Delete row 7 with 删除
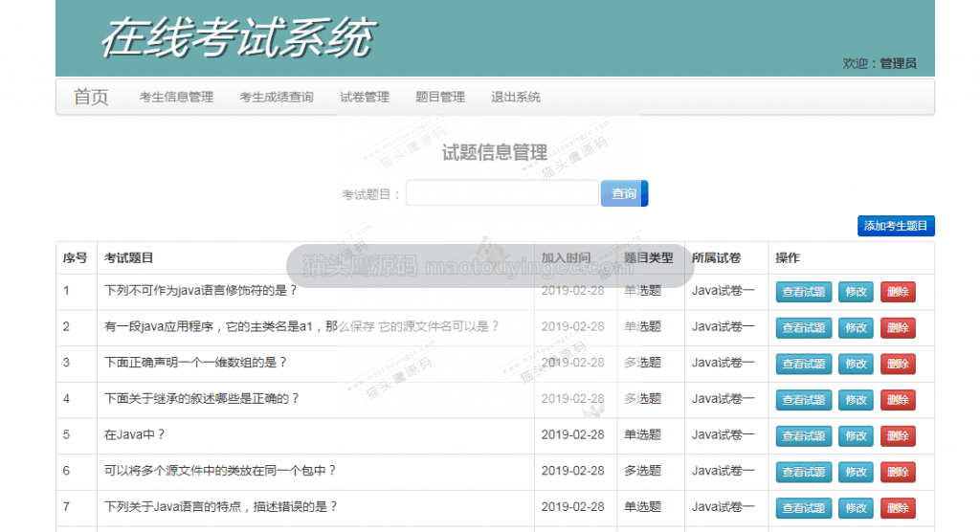This screenshot has height=532, width=980. coord(898,508)
